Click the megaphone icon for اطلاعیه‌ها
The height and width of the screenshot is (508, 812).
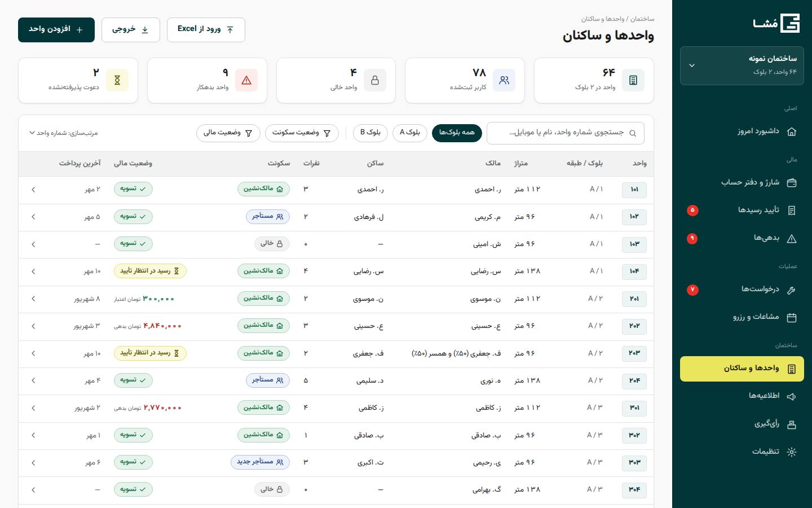click(x=792, y=396)
